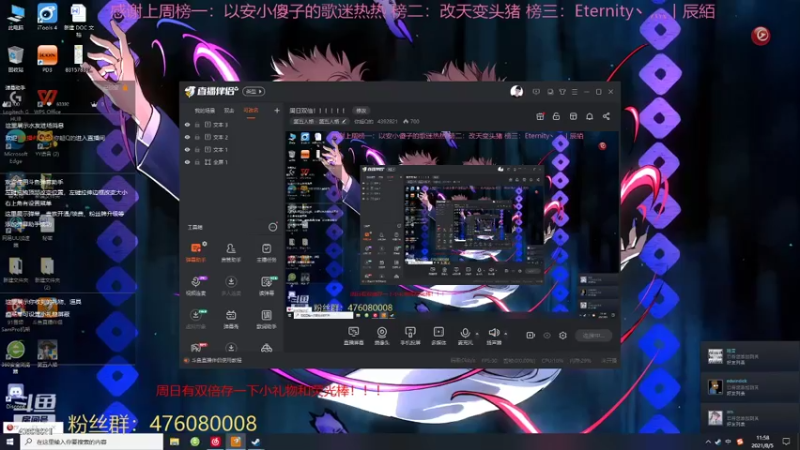Open the download-arrow tool with green badge in toolbox
Viewport: 800px width, 450px height.
(195, 319)
